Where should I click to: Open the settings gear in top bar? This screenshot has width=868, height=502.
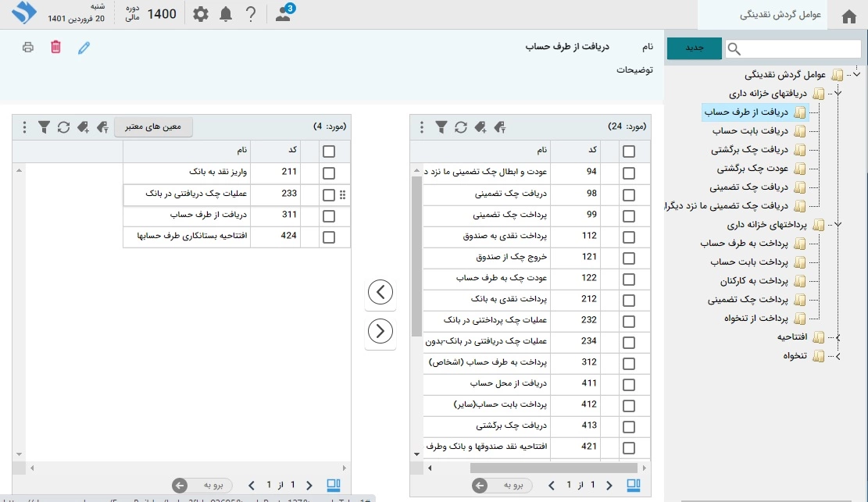click(201, 14)
